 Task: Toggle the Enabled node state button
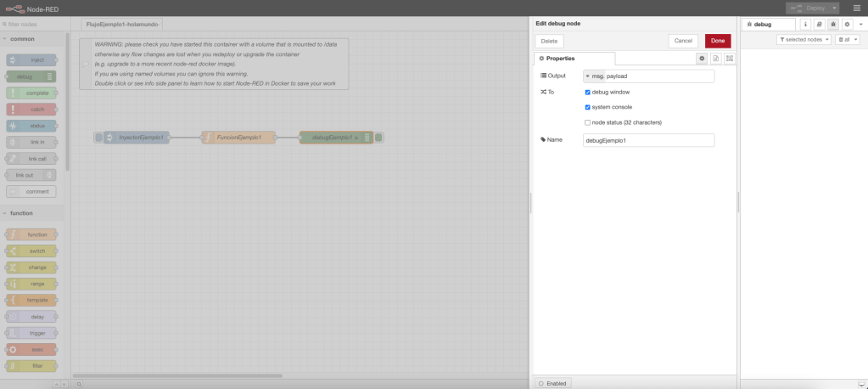pyautogui.click(x=552, y=383)
